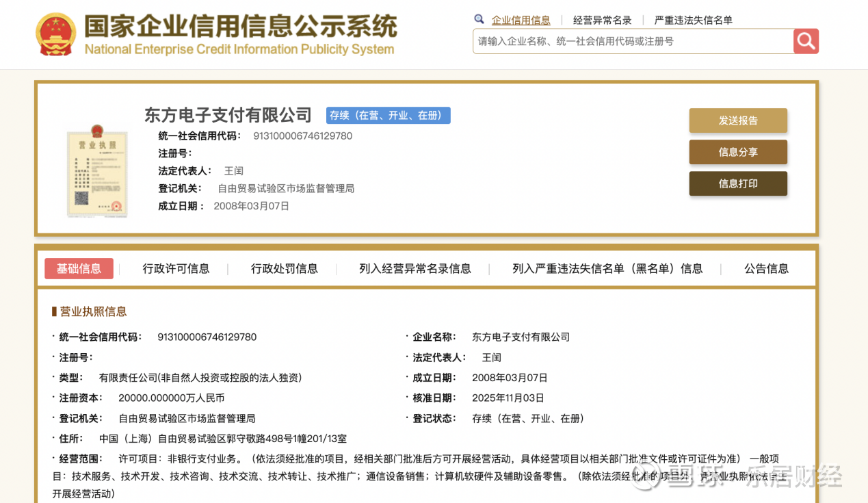Select the 经营异常名录 search category

coord(602,20)
